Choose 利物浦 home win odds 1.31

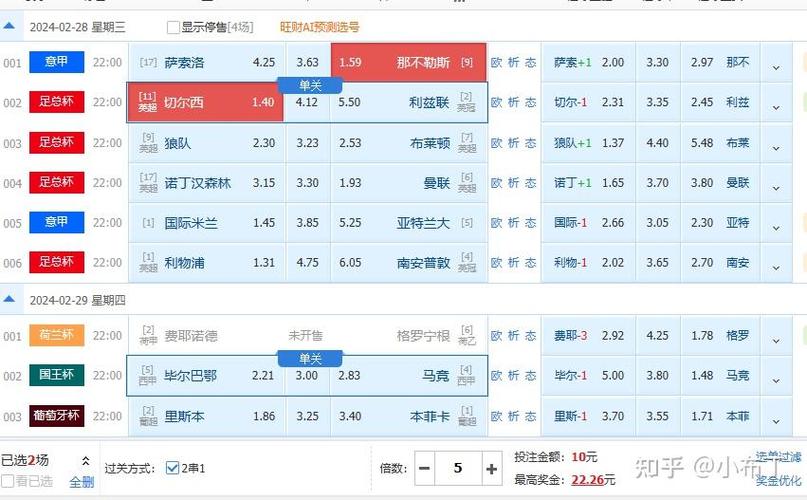coord(206,263)
